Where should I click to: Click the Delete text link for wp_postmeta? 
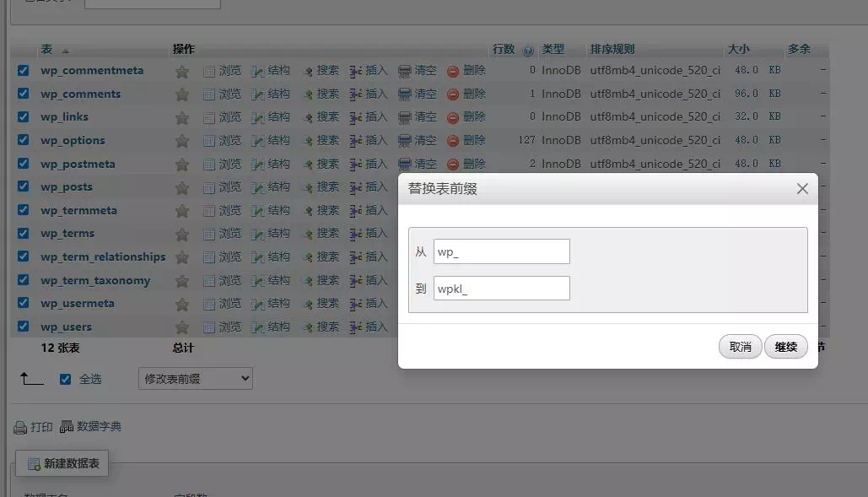pos(474,164)
